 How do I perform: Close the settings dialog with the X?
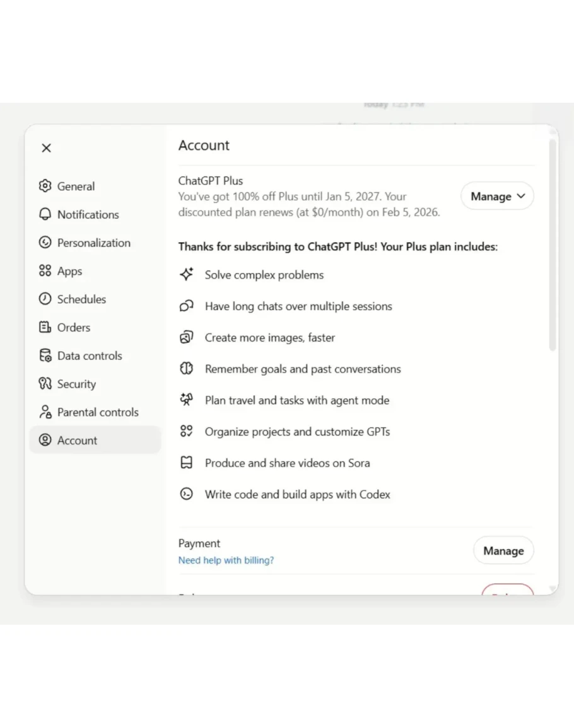(46, 148)
